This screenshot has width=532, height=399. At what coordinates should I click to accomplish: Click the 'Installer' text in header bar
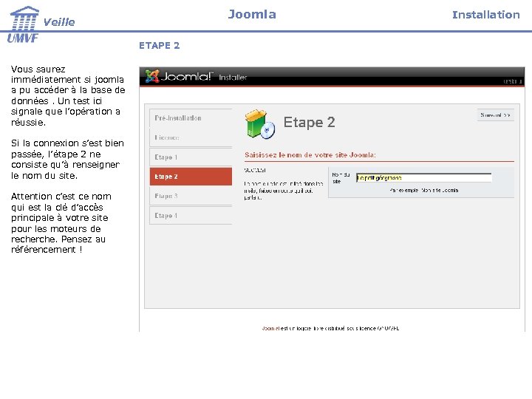click(x=233, y=78)
